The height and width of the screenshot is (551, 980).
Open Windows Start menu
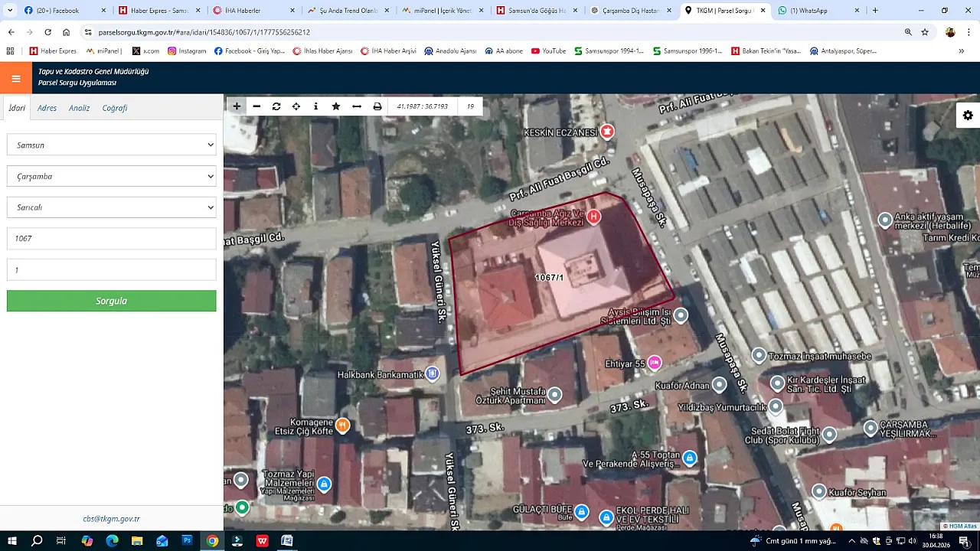(x=12, y=540)
